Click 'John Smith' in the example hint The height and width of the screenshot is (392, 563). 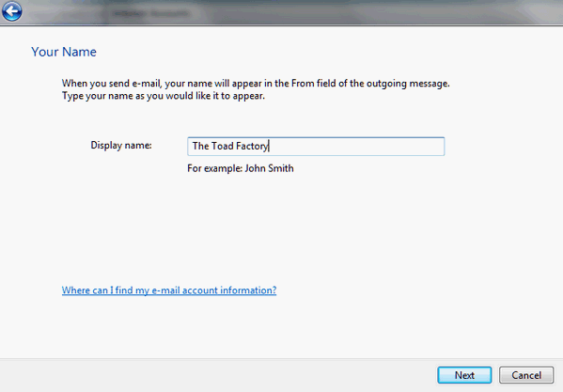270,168
